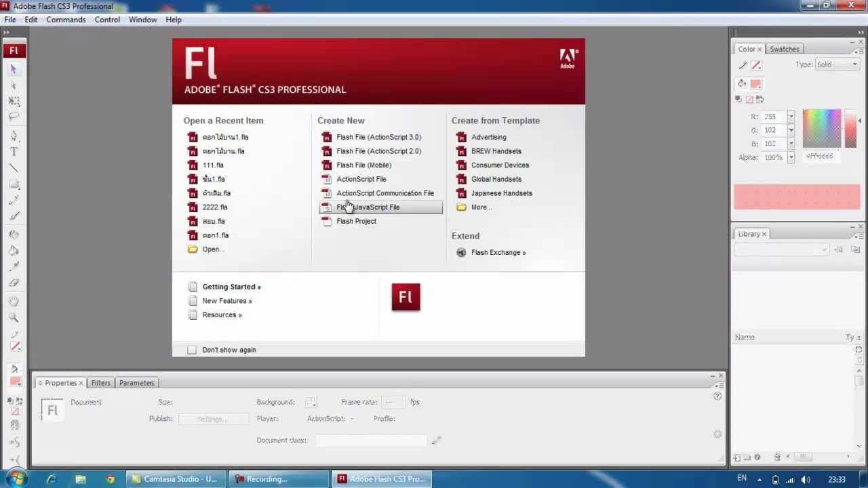Select the Subselection tool
The image size is (868, 488).
(14, 85)
